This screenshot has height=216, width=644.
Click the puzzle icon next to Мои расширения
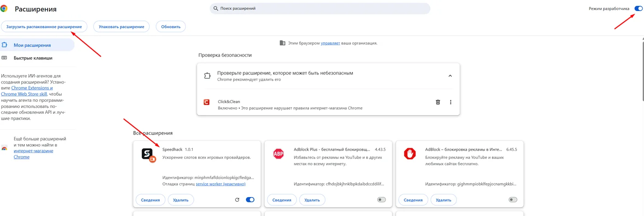click(x=5, y=45)
